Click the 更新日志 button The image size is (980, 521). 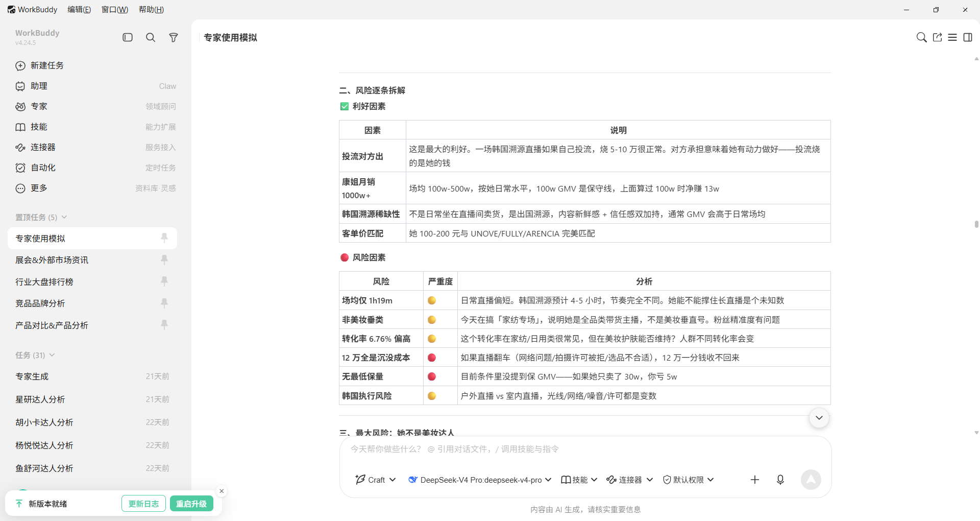143,504
